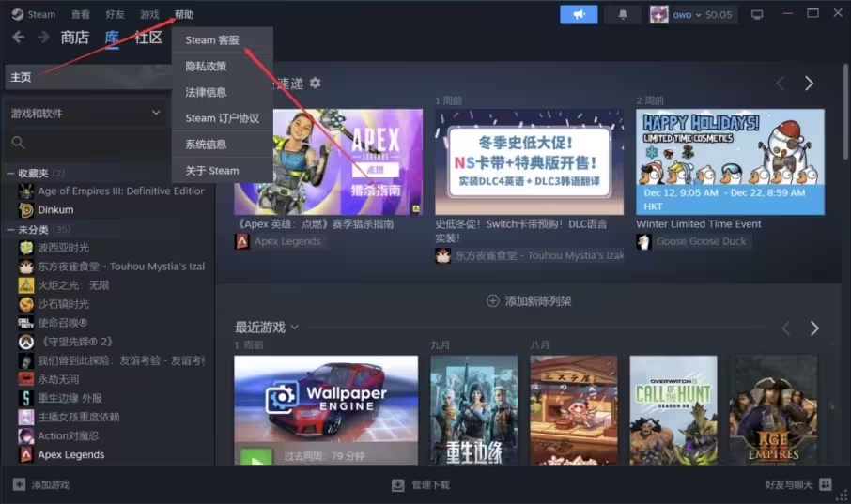Click the back navigation arrow

(19, 37)
